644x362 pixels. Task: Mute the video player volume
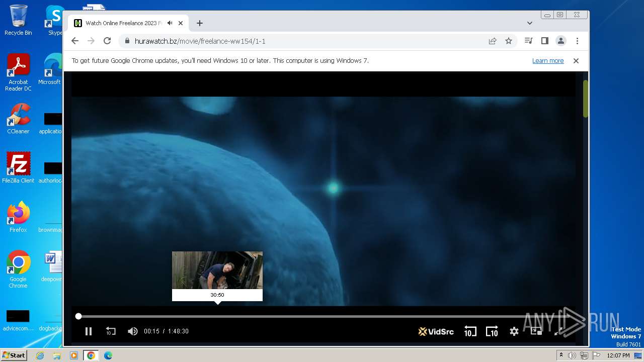132,331
